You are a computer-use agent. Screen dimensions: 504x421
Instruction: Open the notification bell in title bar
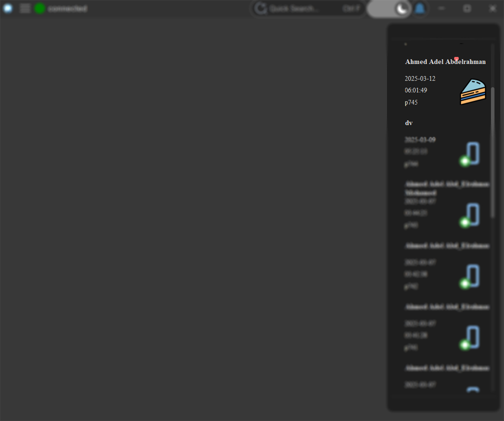[420, 9]
